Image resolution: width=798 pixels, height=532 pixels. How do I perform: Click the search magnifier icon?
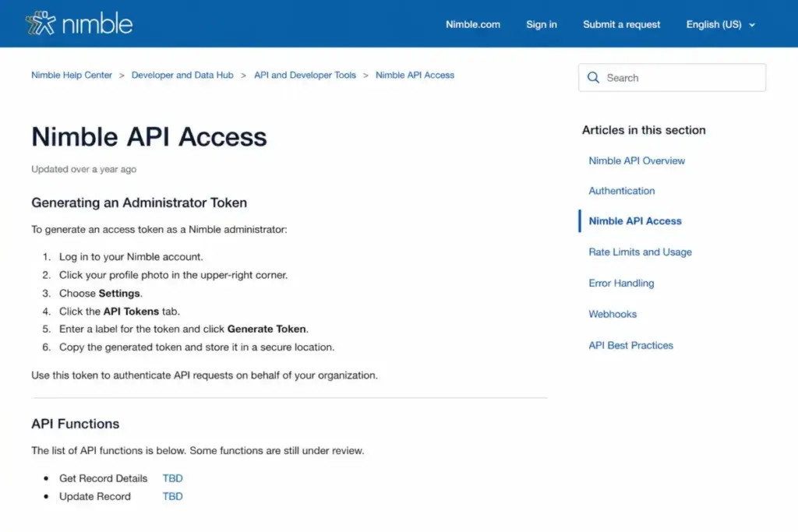tap(593, 78)
